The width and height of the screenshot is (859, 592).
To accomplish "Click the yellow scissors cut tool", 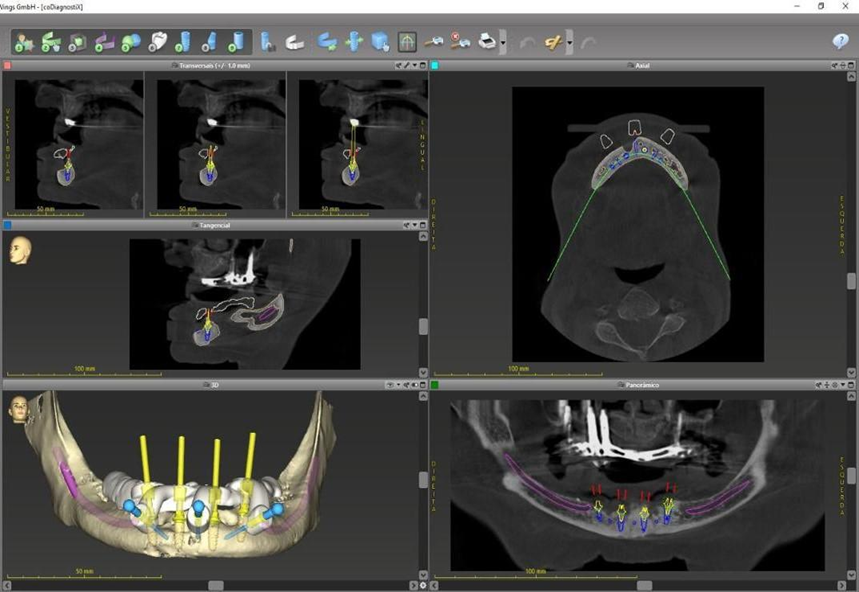I will click(x=552, y=42).
